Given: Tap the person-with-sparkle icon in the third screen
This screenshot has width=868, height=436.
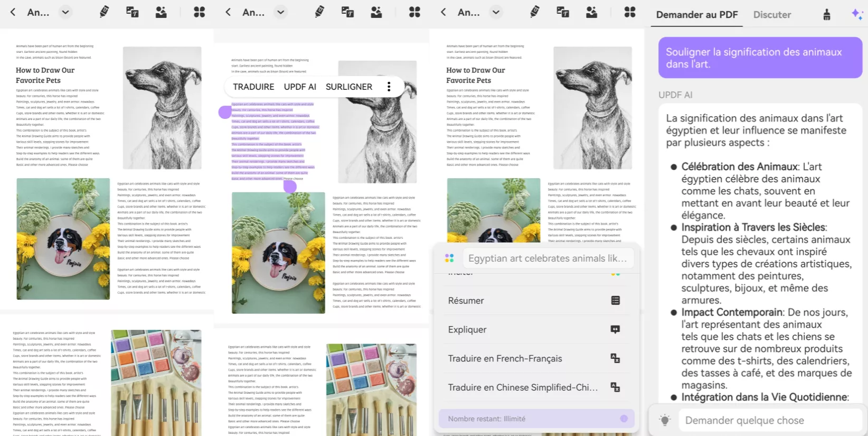Looking at the screenshot, I should point(592,12).
